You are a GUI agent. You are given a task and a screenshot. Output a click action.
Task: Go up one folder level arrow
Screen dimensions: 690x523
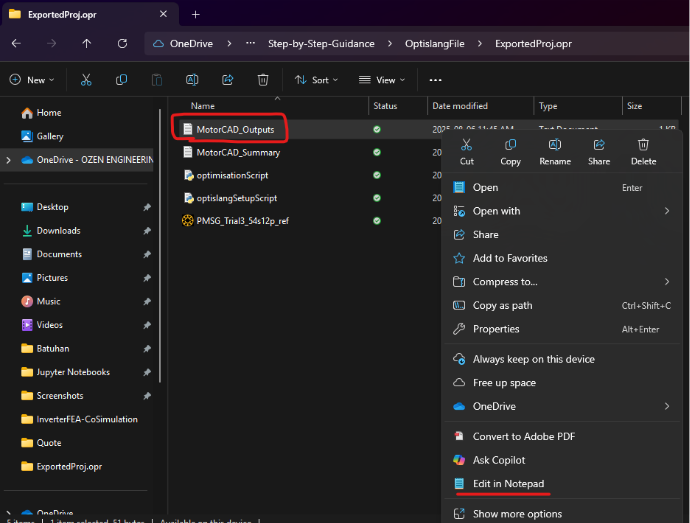[x=87, y=44]
